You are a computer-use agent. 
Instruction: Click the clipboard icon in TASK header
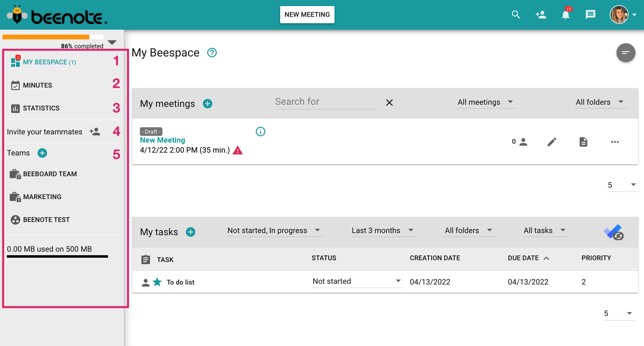click(146, 259)
